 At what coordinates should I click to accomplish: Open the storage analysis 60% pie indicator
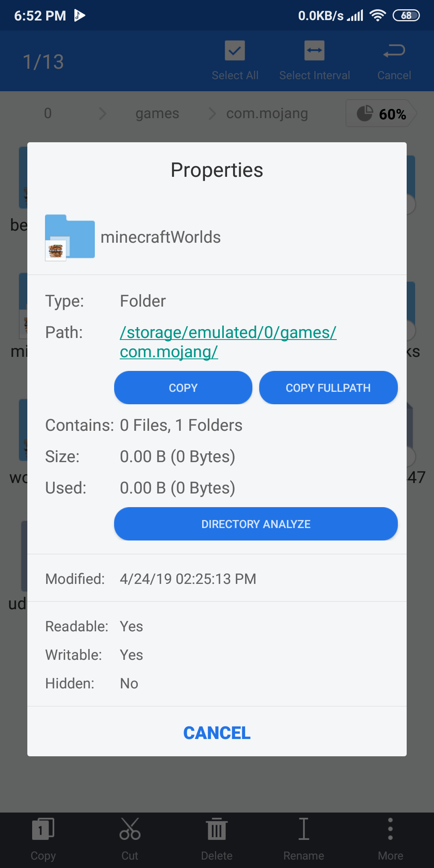[x=381, y=114]
